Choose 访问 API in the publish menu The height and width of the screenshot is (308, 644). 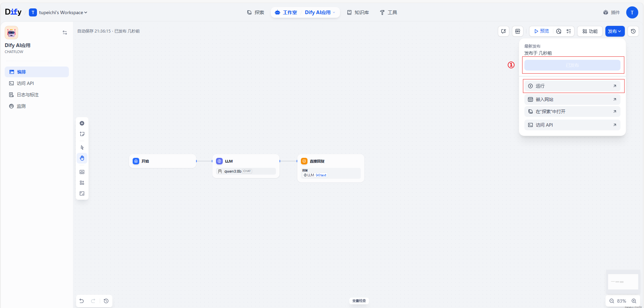click(x=572, y=125)
